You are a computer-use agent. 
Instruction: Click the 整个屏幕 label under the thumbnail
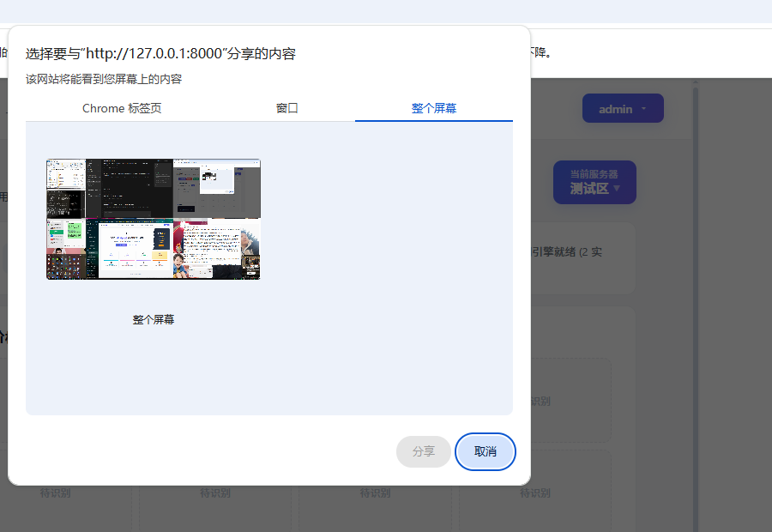(154, 320)
